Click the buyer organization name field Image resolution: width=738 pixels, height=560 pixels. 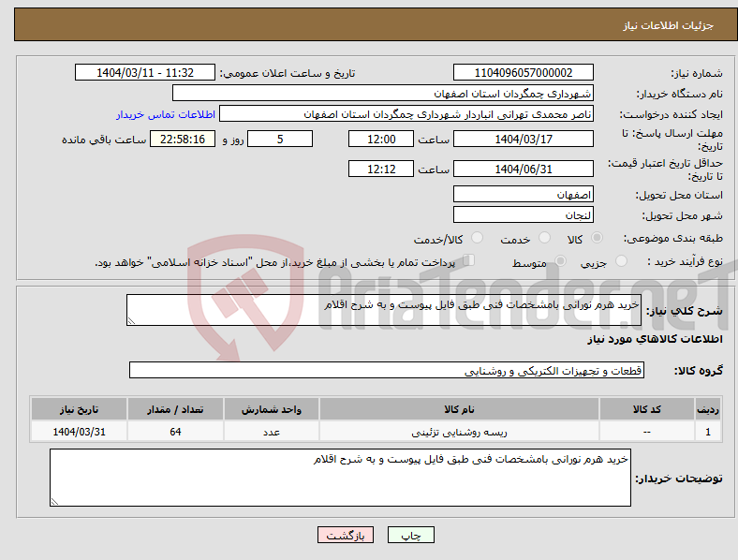[383, 93]
